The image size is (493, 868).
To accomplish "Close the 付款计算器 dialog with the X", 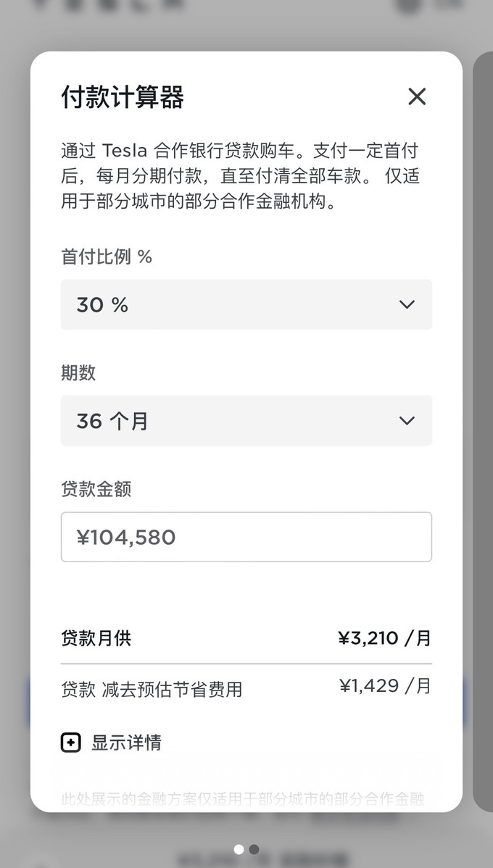I will [417, 96].
